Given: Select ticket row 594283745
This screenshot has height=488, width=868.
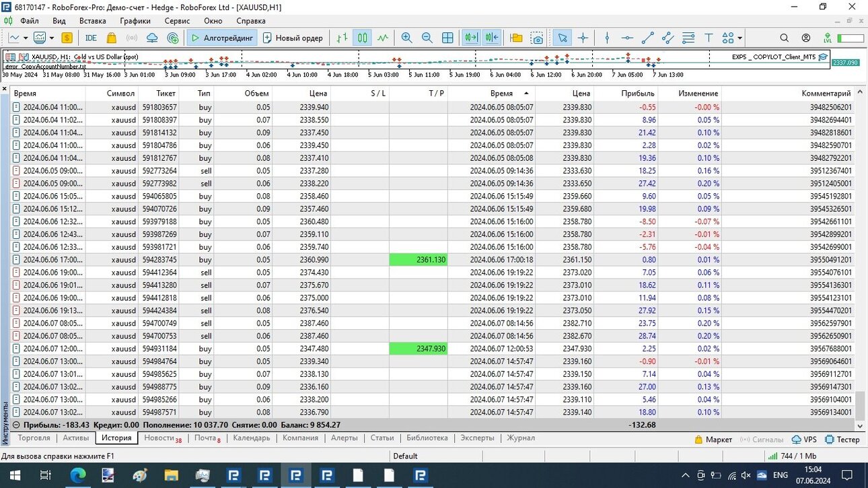Looking at the screenshot, I should (x=433, y=260).
